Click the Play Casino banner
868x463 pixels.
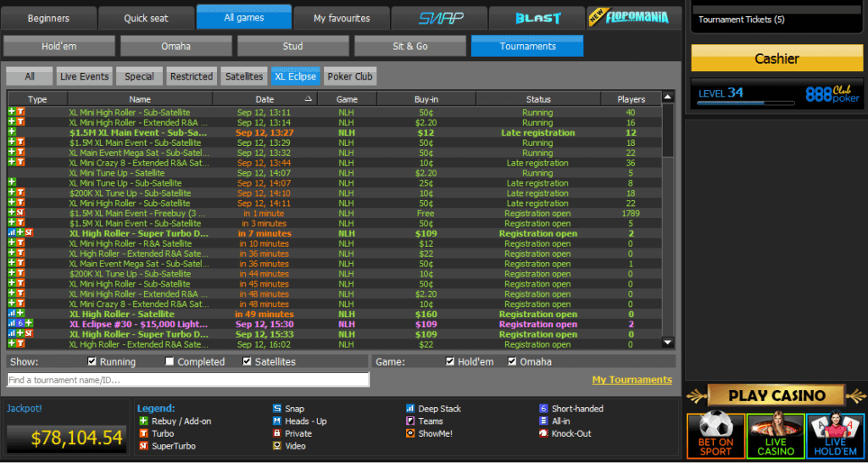click(x=776, y=395)
